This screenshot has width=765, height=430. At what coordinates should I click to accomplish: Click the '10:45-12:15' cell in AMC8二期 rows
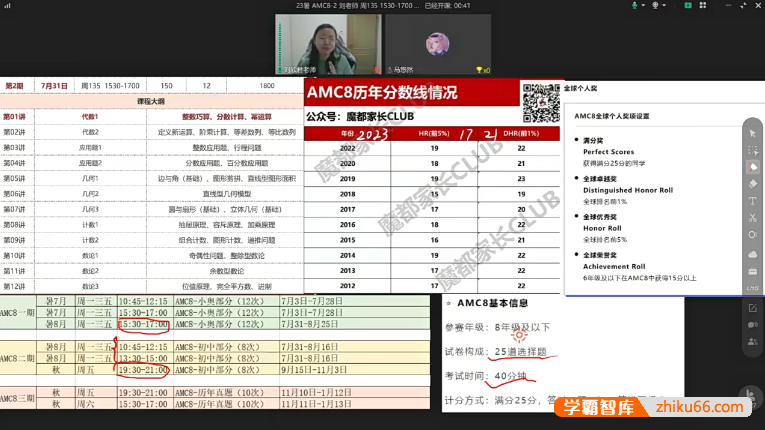point(143,347)
